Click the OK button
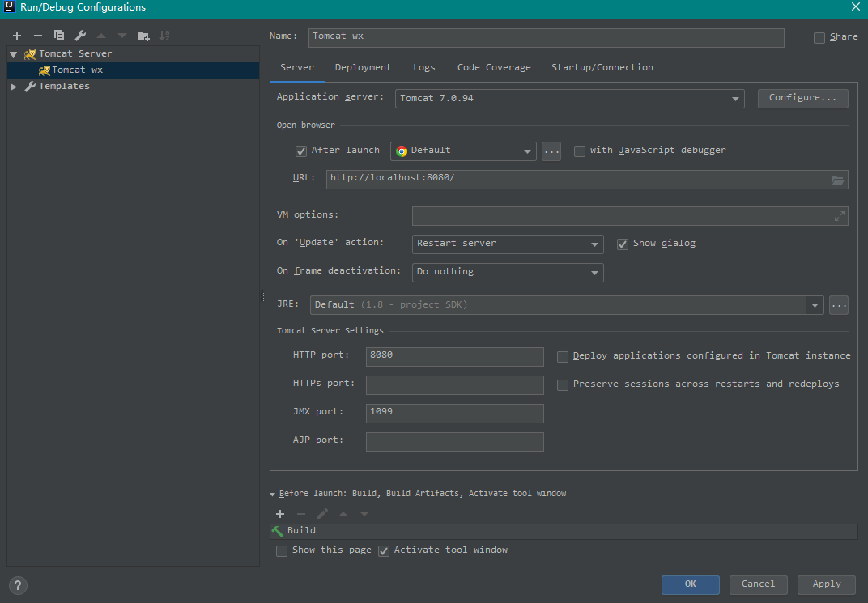 691,584
